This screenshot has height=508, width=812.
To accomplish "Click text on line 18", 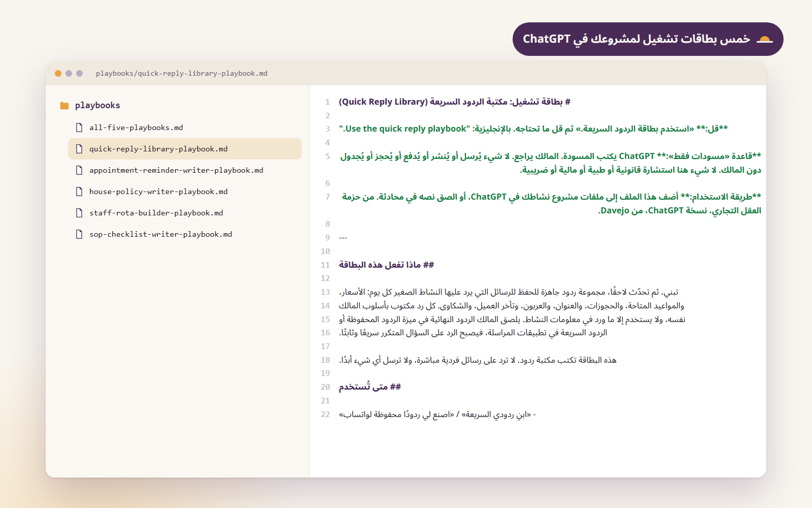I will tap(478, 360).
